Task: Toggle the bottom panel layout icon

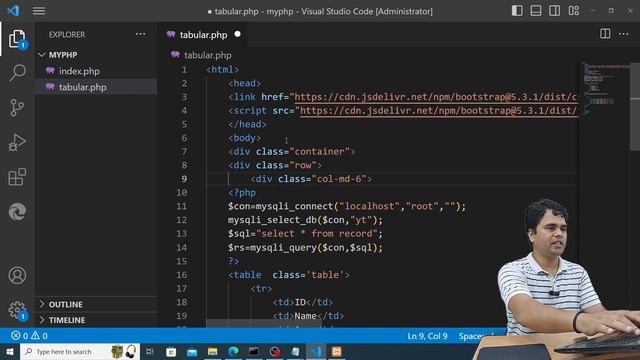Action: coord(536,11)
